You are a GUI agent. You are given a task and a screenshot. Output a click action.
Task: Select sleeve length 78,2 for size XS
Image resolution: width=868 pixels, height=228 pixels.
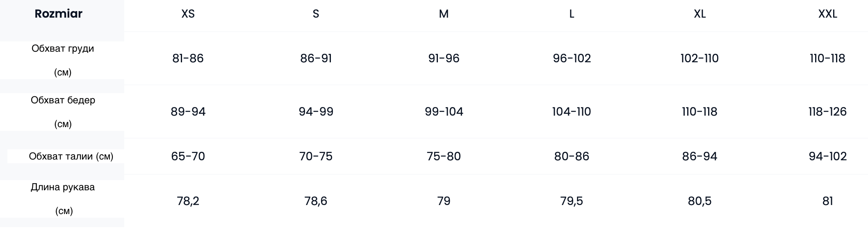pos(188,201)
